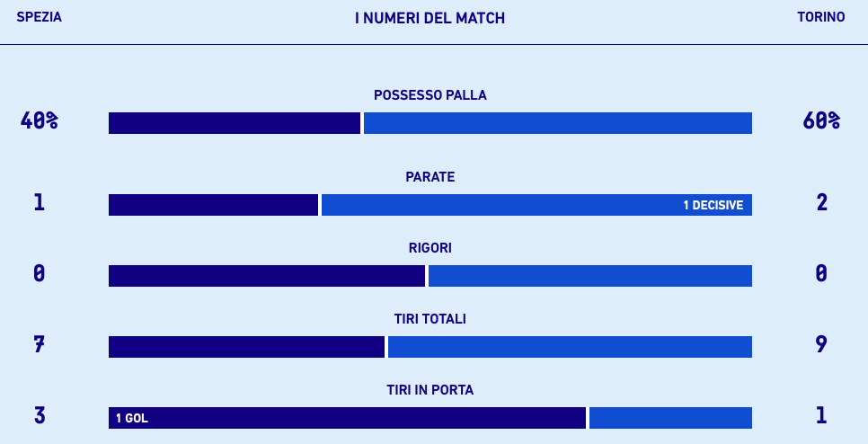The width and height of the screenshot is (868, 444).
Task: Click the 1 DECISIVE label in the saves bar
Action: [713, 206]
